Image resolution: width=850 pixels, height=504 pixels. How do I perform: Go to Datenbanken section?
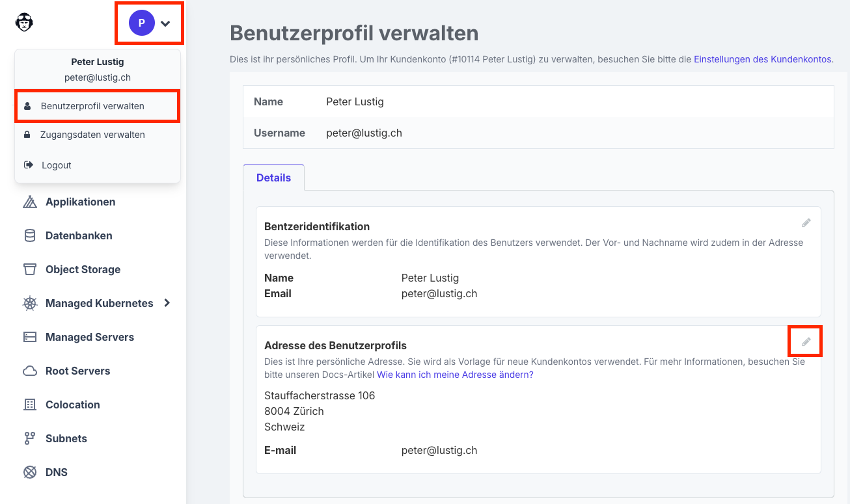coord(79,236)
